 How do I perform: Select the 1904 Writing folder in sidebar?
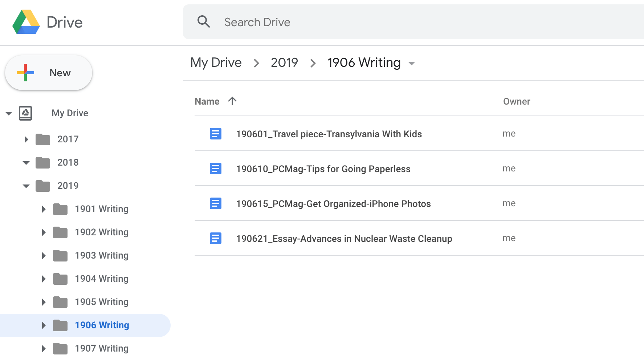point(102,279)
